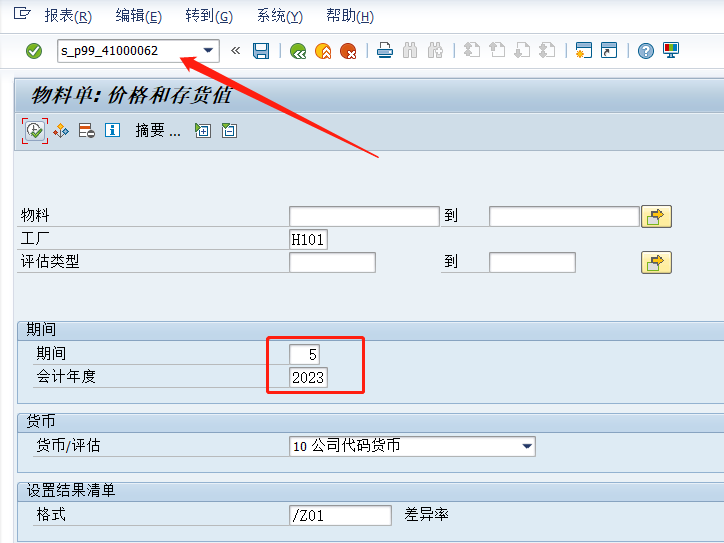Click the 物料 from-value input field

(364, 216)
